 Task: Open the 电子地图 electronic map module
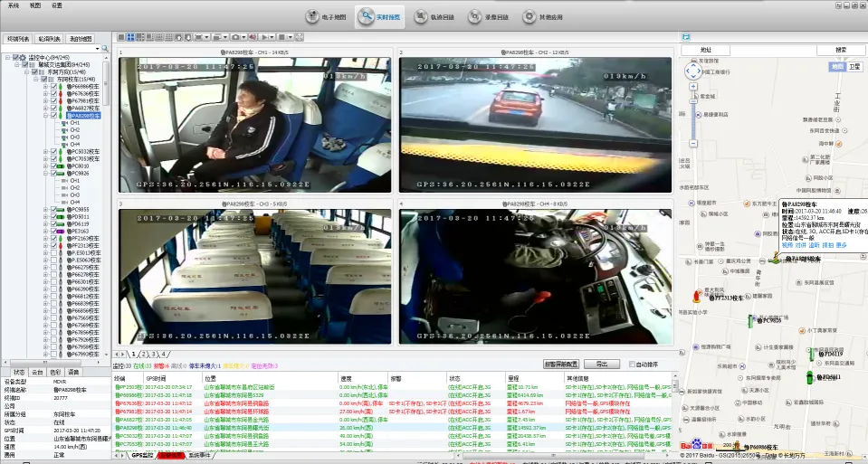point(327,17)
